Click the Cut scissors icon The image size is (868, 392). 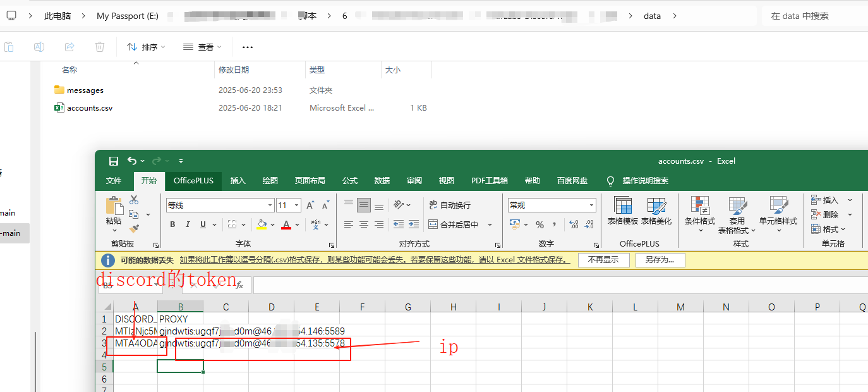(134, 200)
